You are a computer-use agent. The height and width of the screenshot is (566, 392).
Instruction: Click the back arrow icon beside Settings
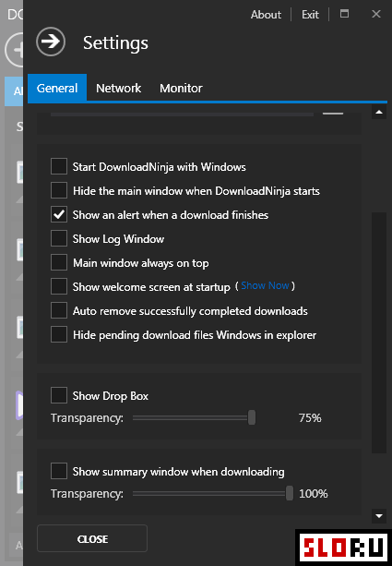point(51,42)
